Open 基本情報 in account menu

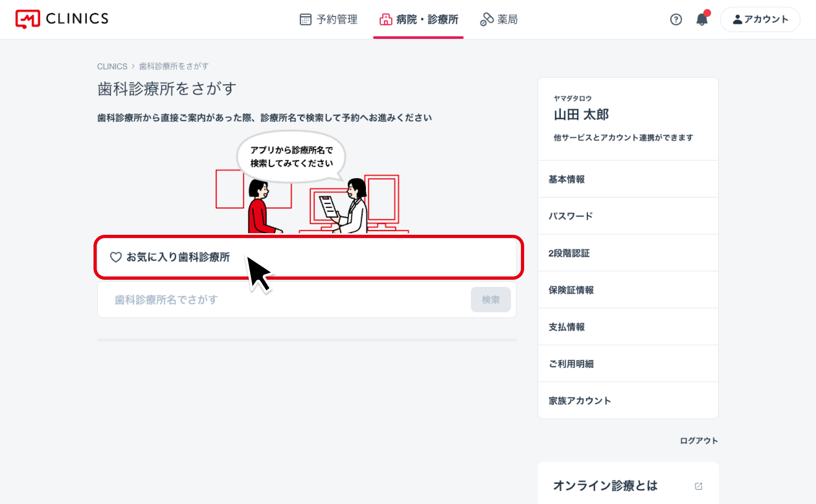point(628,179)
